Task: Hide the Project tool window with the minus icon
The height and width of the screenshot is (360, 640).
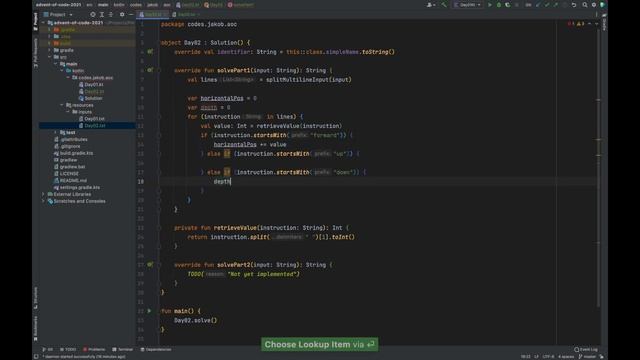Action: coord(131,14)
